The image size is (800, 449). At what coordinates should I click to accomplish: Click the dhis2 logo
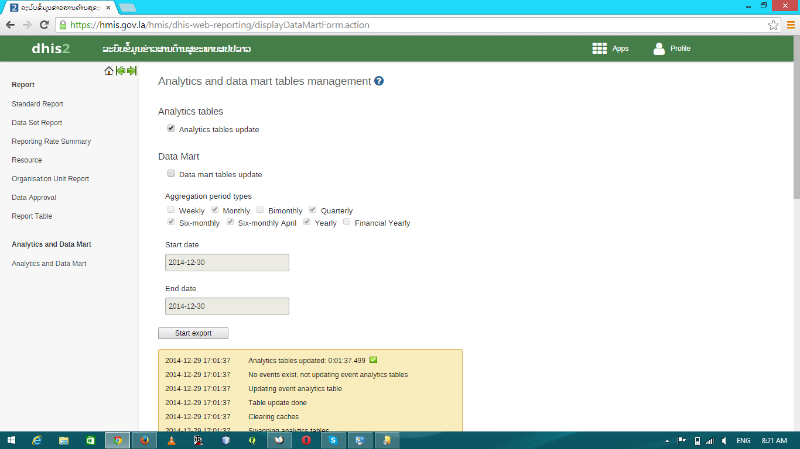[x=51, y=48]
